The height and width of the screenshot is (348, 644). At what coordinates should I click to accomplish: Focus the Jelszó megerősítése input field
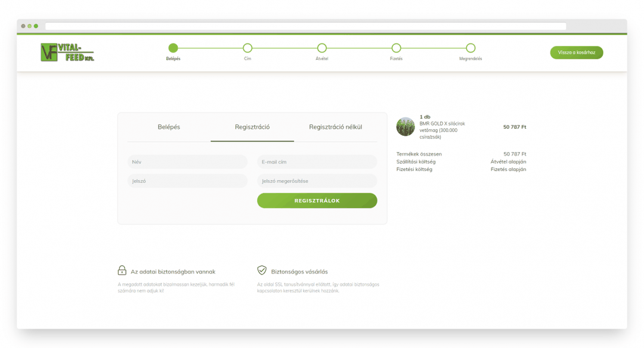point(317,181)
